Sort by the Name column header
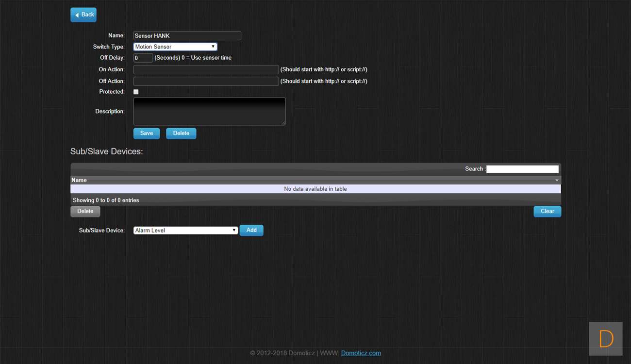 tap(80, 180)
